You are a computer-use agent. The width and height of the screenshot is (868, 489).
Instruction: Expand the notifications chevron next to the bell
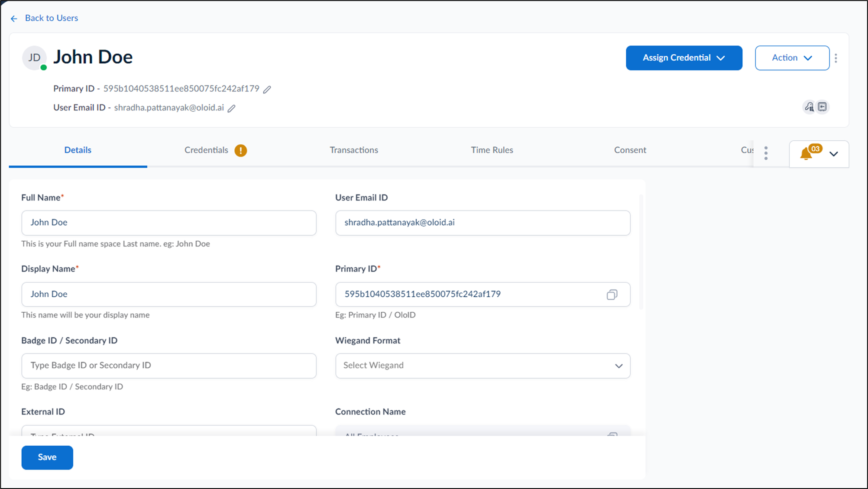(834, 154)
